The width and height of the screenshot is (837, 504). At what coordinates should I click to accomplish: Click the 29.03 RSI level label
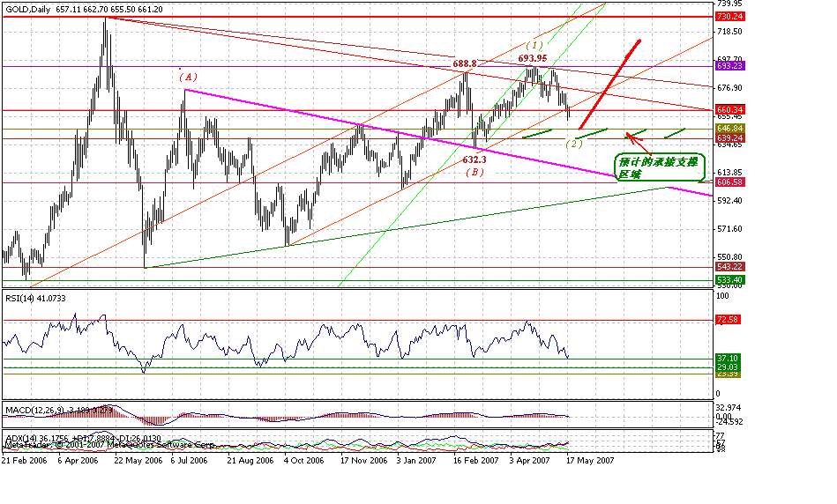(729, 367)
